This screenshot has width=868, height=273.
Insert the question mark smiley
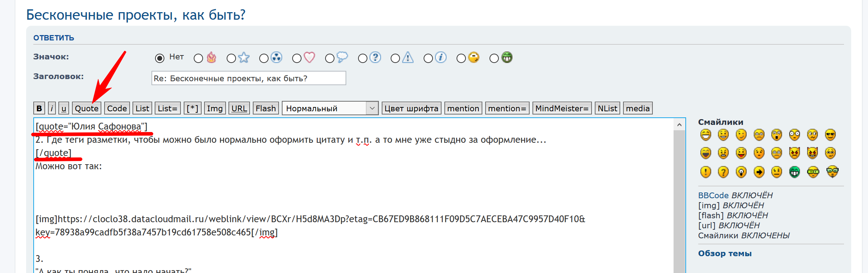(x=723, y=172)
